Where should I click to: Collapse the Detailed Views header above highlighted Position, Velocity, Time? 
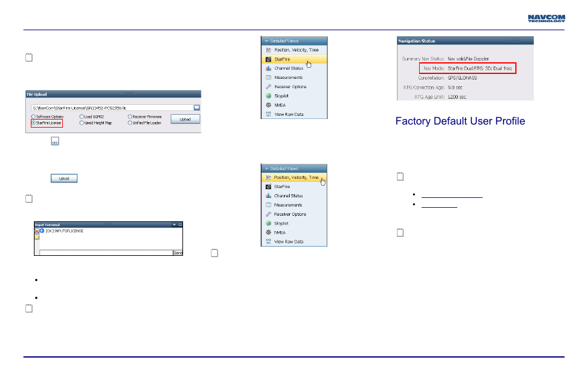(x=294, y=169)
